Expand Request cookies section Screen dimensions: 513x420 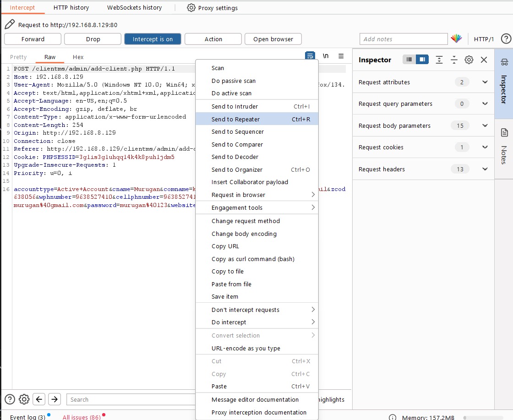423,147
